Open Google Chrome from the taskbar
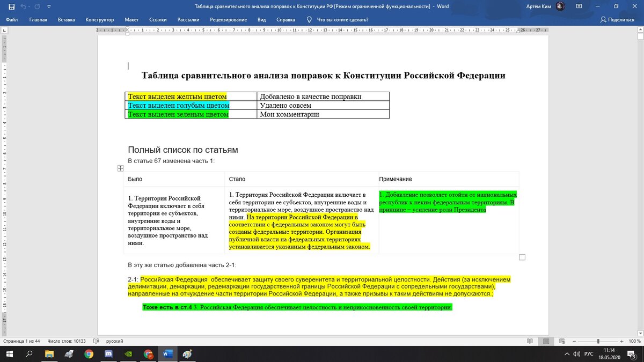The width and height of the screenshot is (644, 362). point(89,354)
